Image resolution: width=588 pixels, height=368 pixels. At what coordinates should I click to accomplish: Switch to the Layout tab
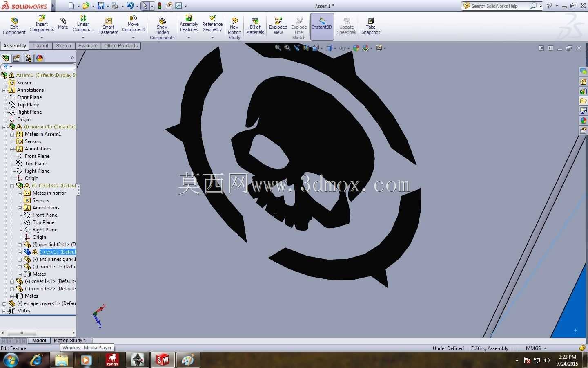41,46
